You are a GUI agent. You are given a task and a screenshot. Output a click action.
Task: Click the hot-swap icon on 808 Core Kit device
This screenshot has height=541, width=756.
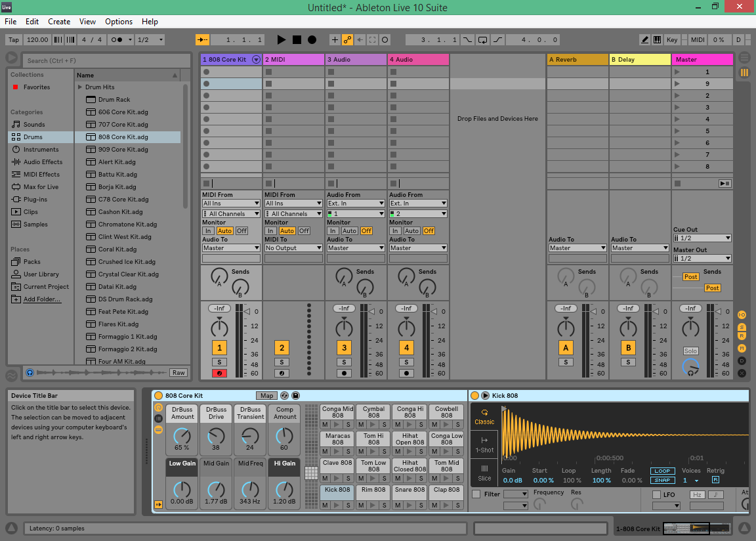[283, 395]
